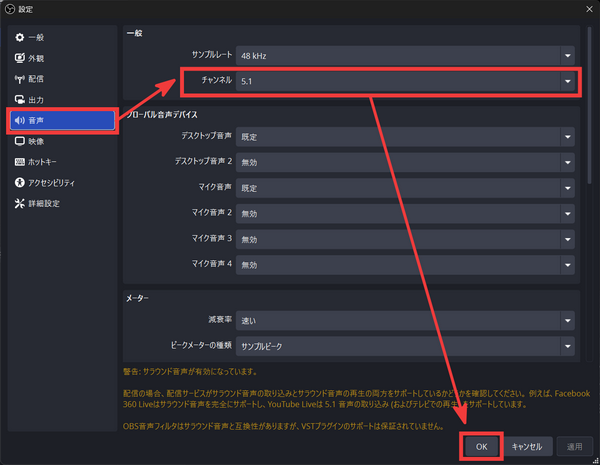Image resolution: width=600 pixels, height=465 pixels.
Task: Select the 出力 settings page
Action: tap(62, 100)
